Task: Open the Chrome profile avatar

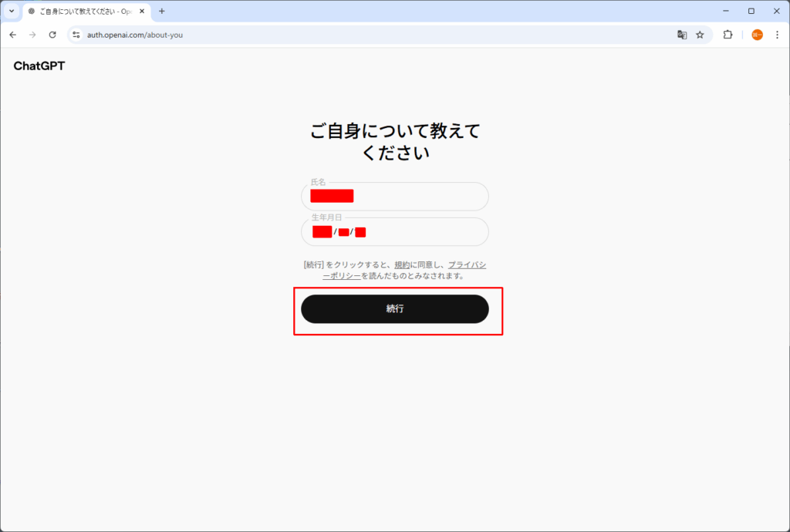Action: 757,35
